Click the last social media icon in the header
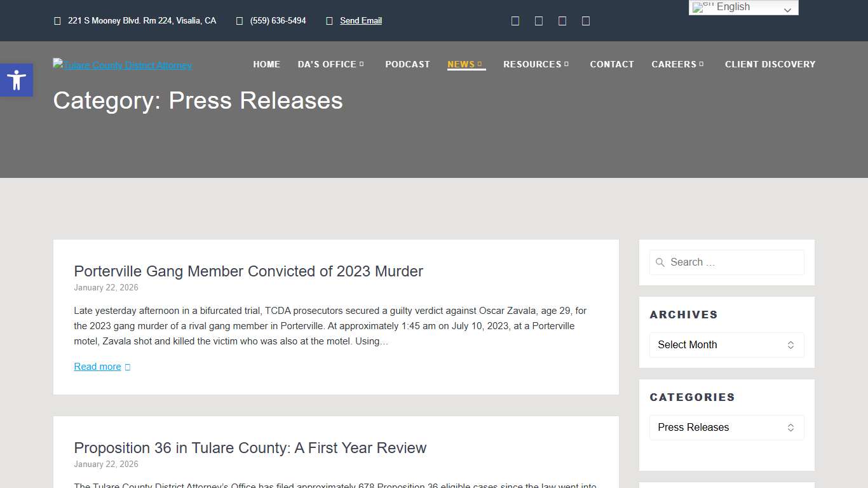Image resolution: width=868 pixels, height=488 pixels. point(585,20)
